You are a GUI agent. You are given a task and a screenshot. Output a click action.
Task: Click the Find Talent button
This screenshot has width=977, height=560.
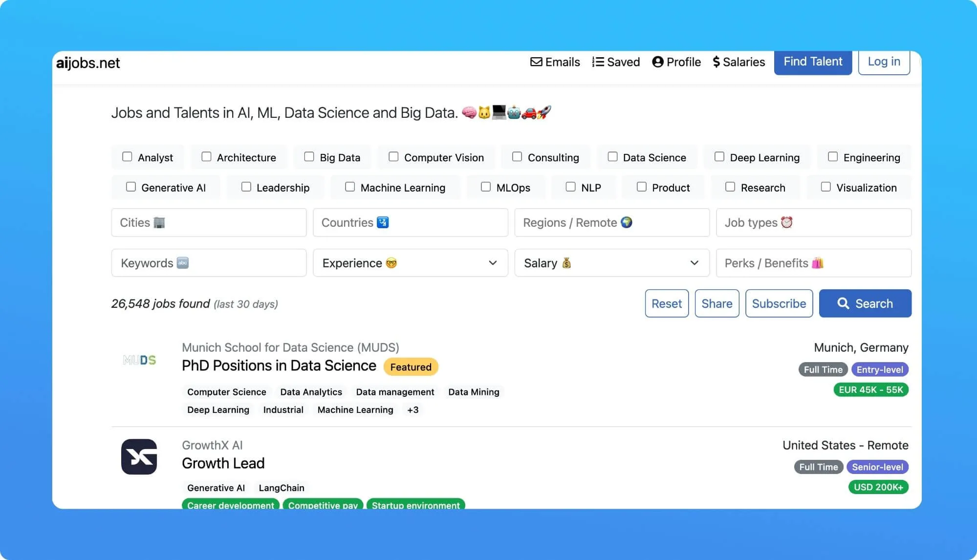tap(813, 62)
